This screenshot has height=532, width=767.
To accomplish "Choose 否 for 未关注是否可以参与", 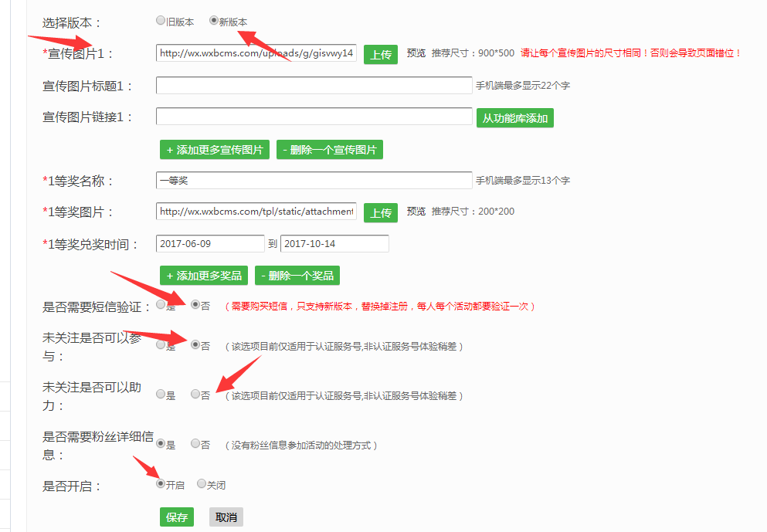I will [195, 344].
